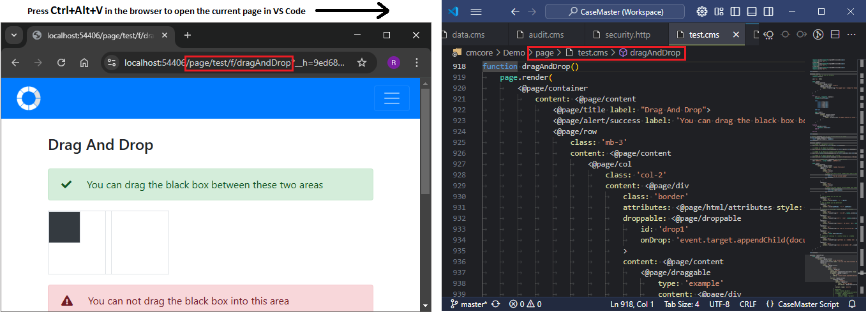
Task: Change Tab Size: 4 indentation setting
Action: coord(682,304)
